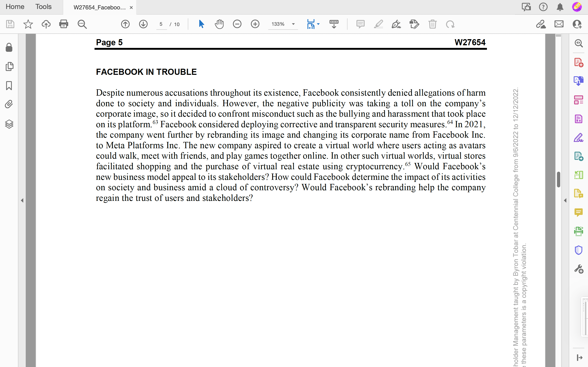Open the zoom percentage dropdown
The image size is (588, 367).
[x=293, y=24]
